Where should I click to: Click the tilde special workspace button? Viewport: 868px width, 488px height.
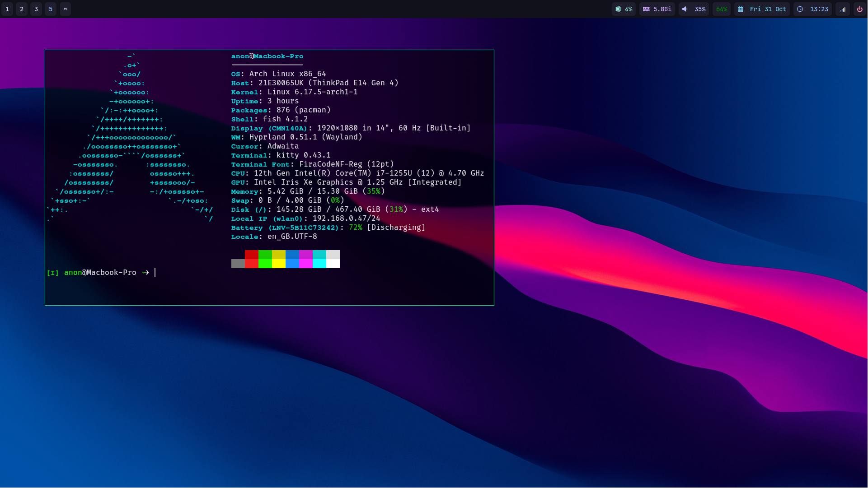(66, 9)
